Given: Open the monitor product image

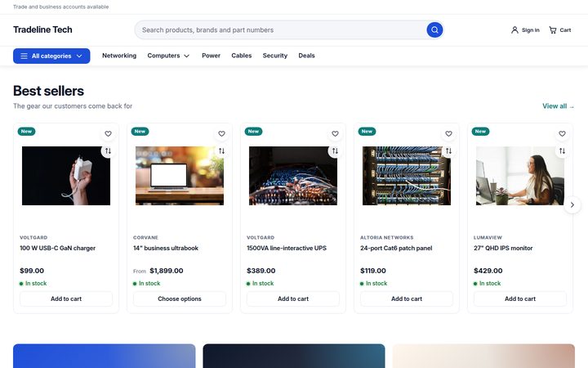Looking at the screenshot, I should tap(520, 176).
